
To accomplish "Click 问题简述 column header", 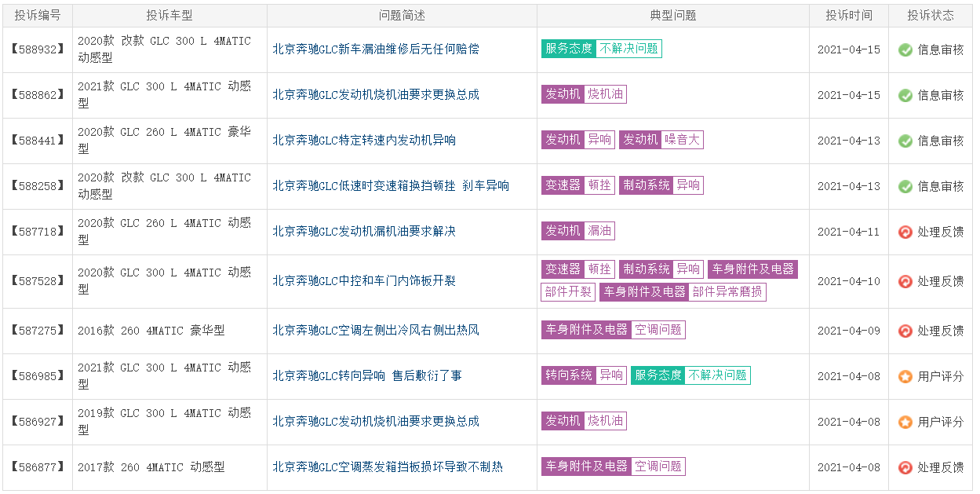I will click(402, 16).
